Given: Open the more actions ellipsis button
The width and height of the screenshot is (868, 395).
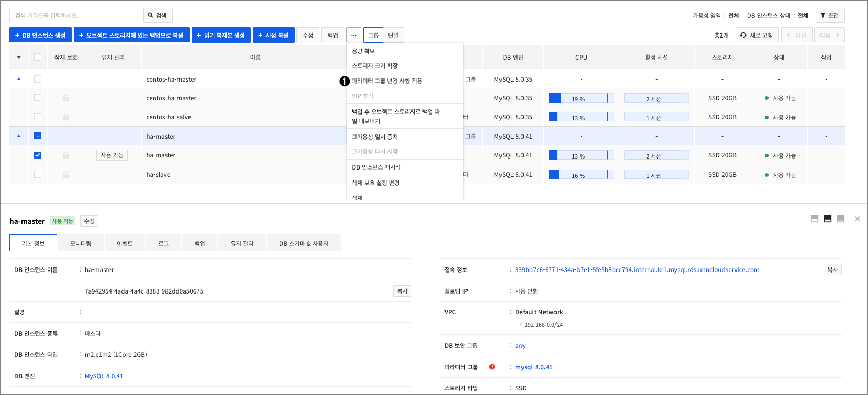Looking at the screenshot, I should (354, 35).
